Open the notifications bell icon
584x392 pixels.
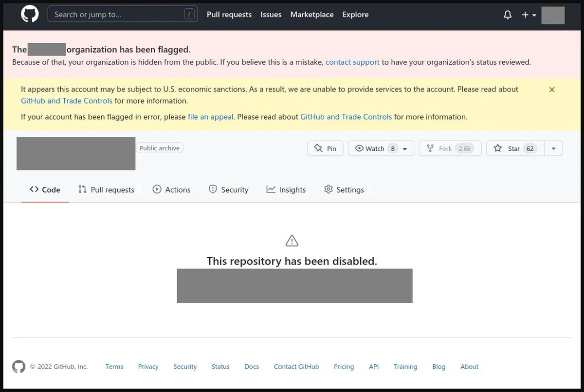[508, 15]
